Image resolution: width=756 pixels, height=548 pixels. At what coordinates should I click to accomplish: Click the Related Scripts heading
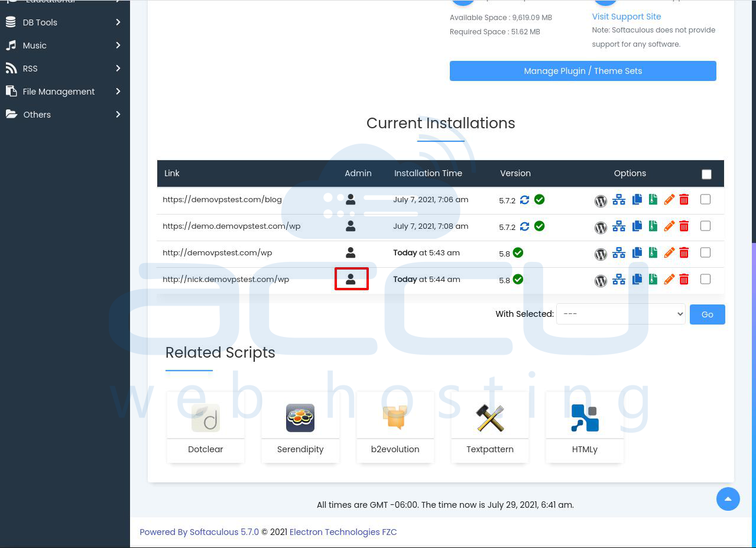[220, 352]
